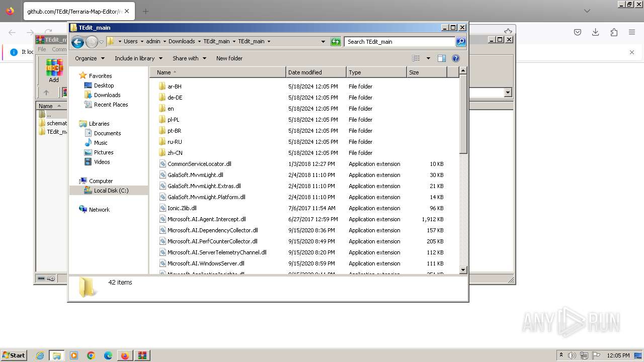Open the Include in library dropdown
Image resolution: width=644 pixels, height=362 pixels.
coord(138,58)
